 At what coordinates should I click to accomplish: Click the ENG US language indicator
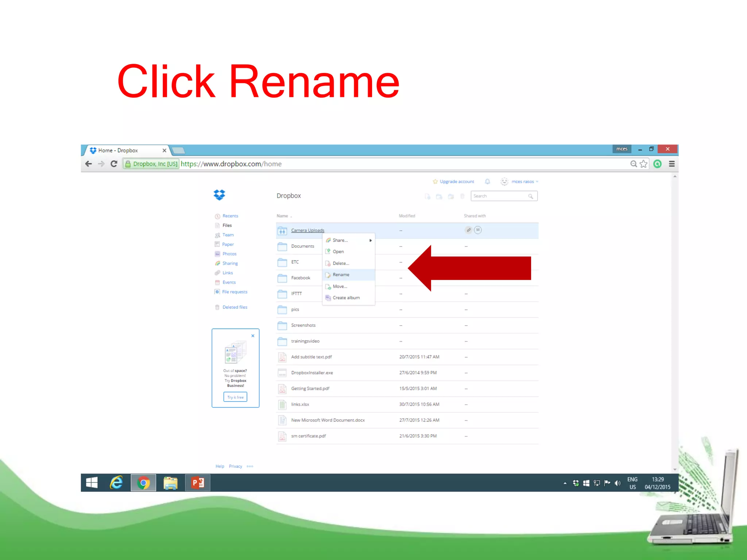pyautogui.click(x=632, y=483)
